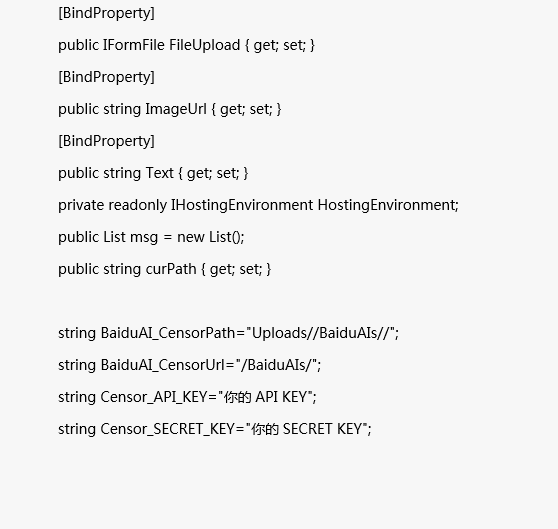The image size is (558, 529).
Task: Click the List msg declaration line
Action: click(151, 238)
